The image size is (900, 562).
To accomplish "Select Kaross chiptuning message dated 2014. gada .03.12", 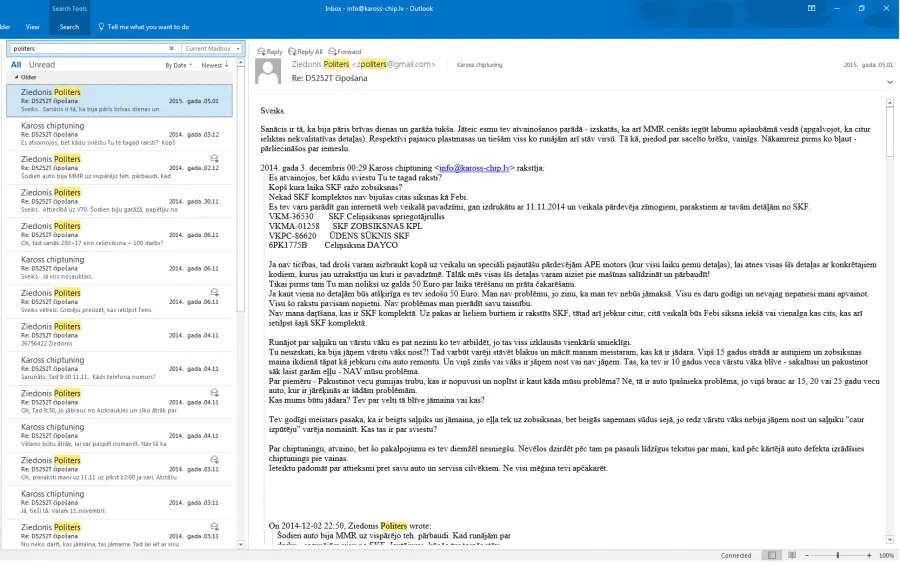I will pos(119,134).
